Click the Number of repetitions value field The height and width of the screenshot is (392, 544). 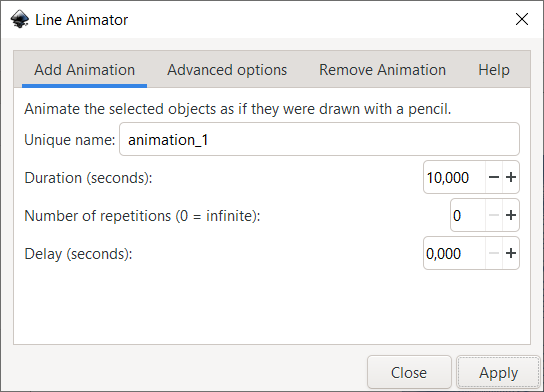(x=467, y=215)
